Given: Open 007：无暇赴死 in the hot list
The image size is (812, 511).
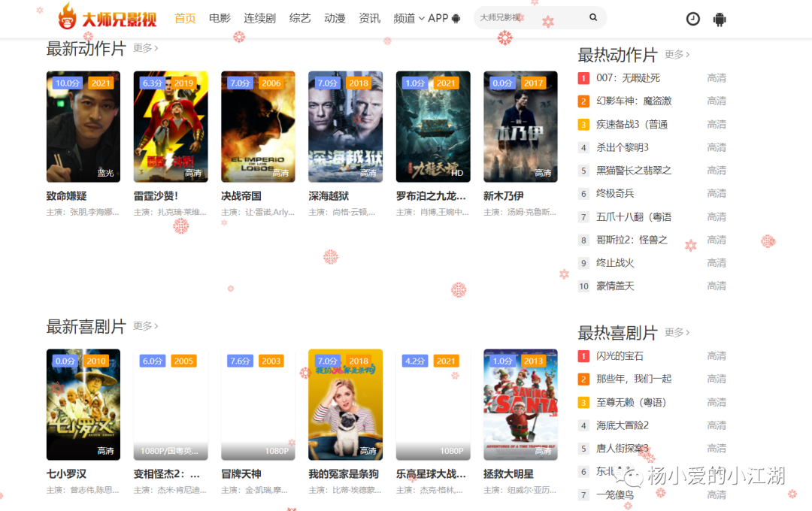Looking at the screenshot, I should [628, 78].
